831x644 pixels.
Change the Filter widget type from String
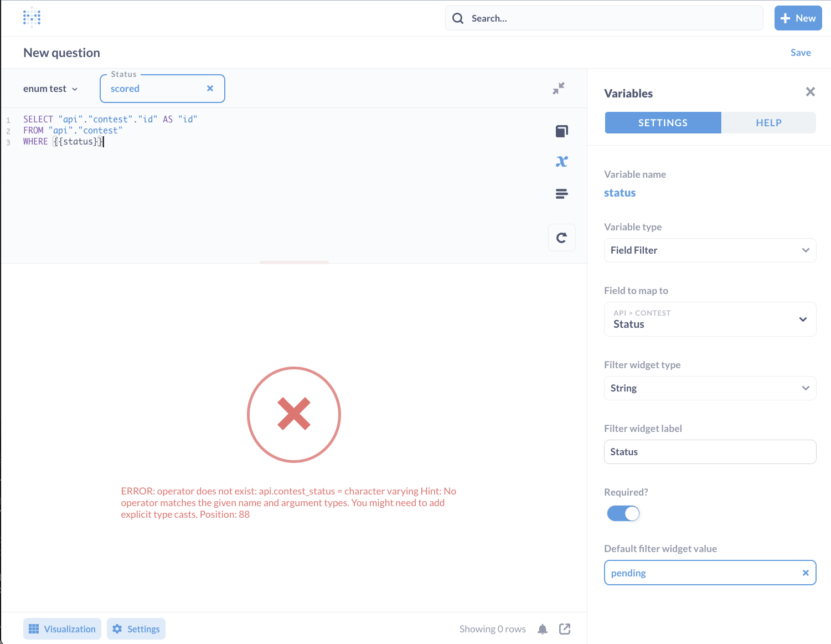tap(710, 388)
